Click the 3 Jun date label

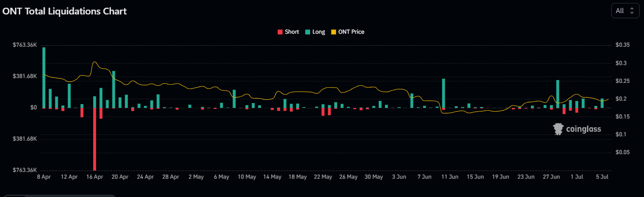[398, 177]
